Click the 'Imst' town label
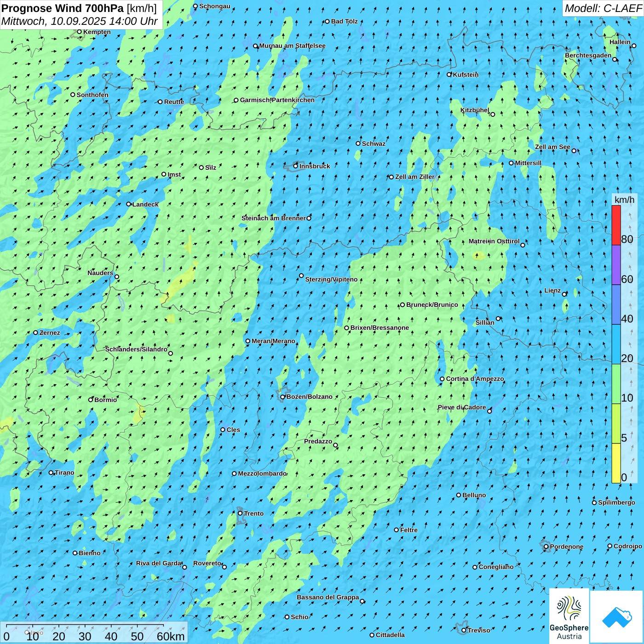The width and height of the screenshot is (644, 644). pyautogui.click(x=174, y=174)
